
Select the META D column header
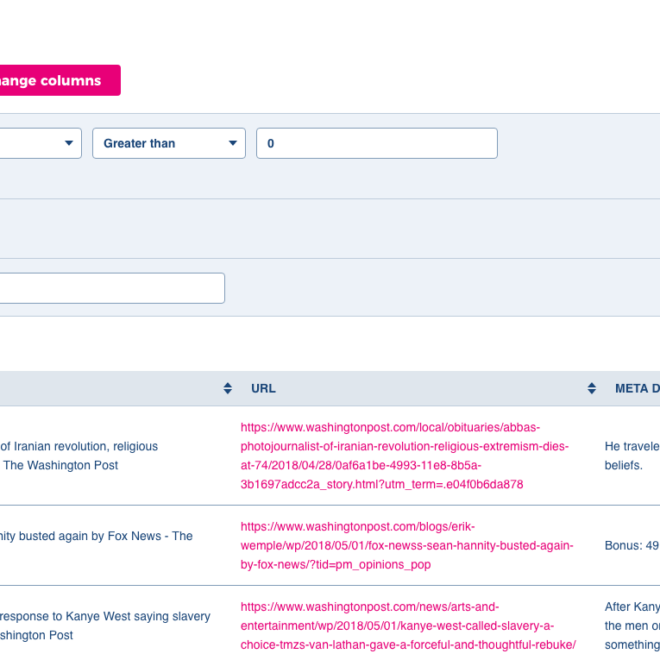pyautogui.click(x=636, y=388)
